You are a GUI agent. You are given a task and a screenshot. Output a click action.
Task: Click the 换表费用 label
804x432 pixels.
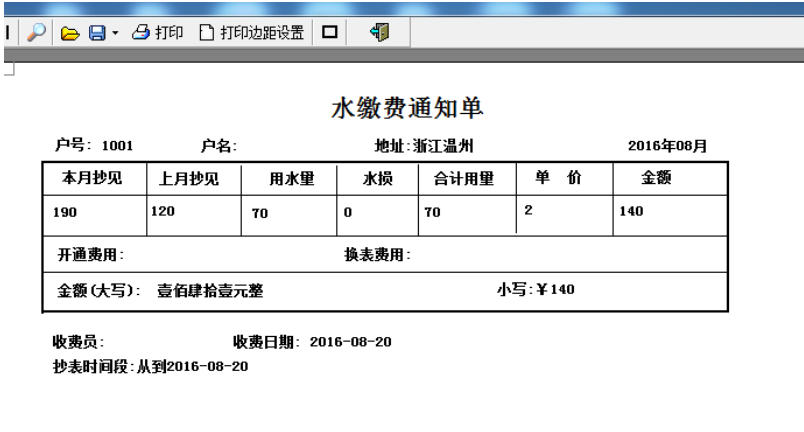pos(377,255)
